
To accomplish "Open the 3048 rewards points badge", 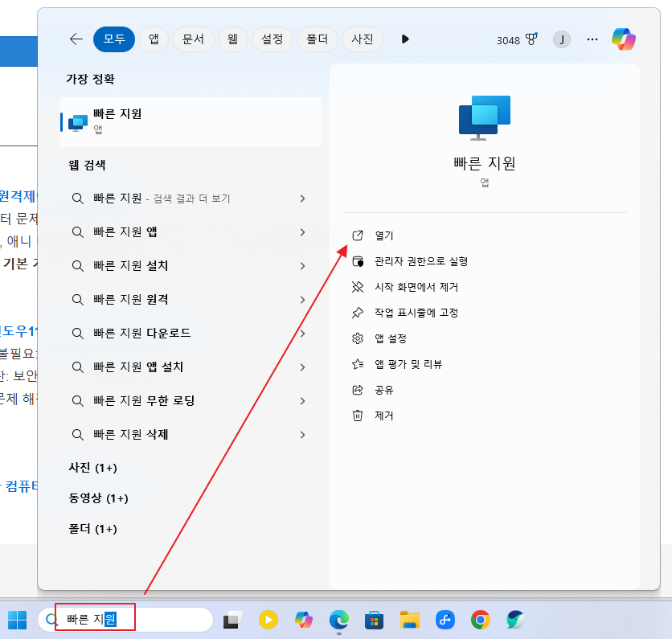I will pos(517,40).
